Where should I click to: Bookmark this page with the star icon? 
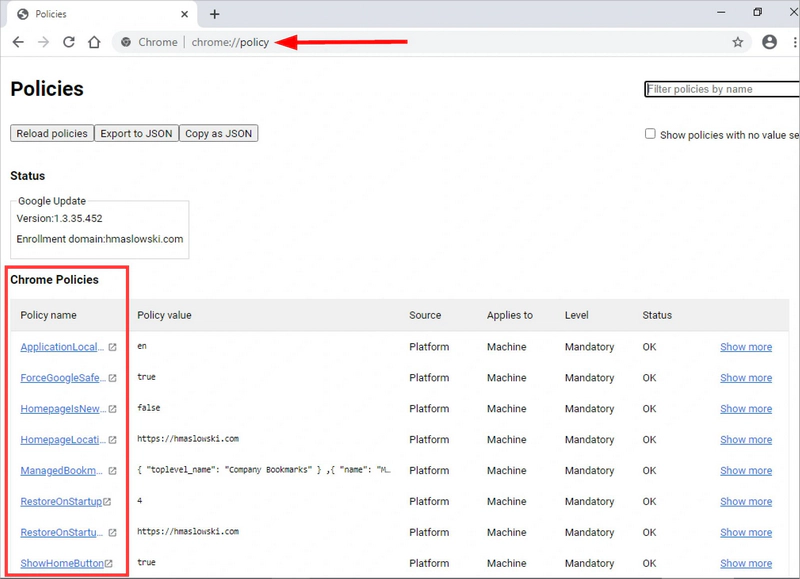coord(737,42)
